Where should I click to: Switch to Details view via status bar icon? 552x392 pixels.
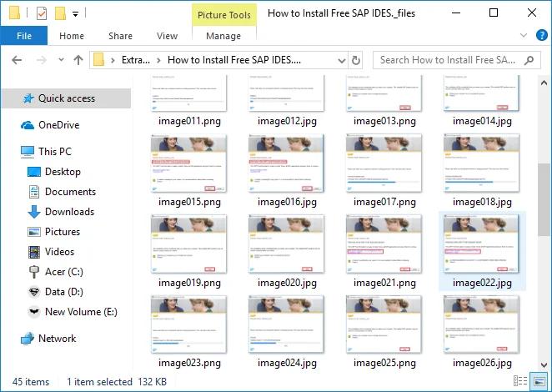pyautogui.click(x=520, y=381)
